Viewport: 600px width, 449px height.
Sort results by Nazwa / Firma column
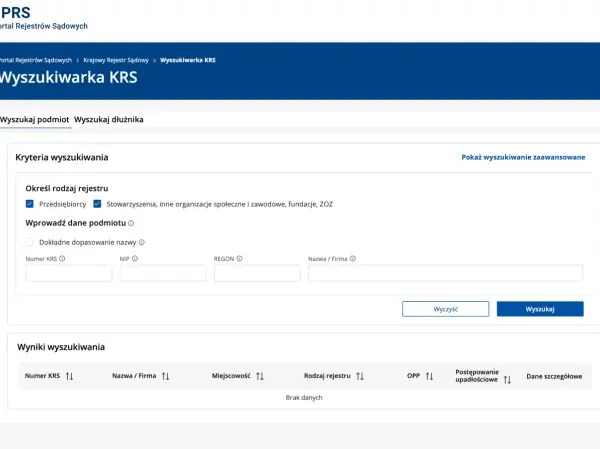pos(165,376)
